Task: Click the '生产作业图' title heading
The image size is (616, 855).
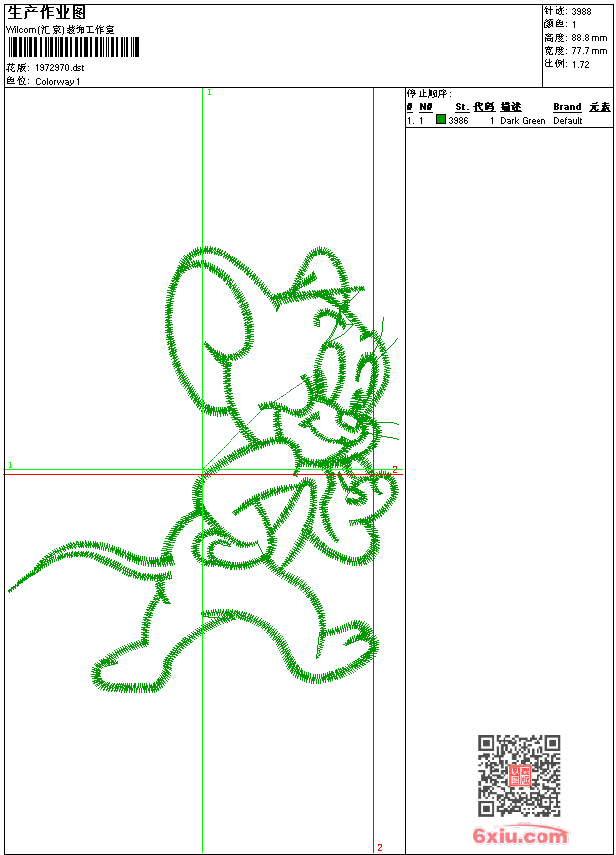Action: (47, 13)
